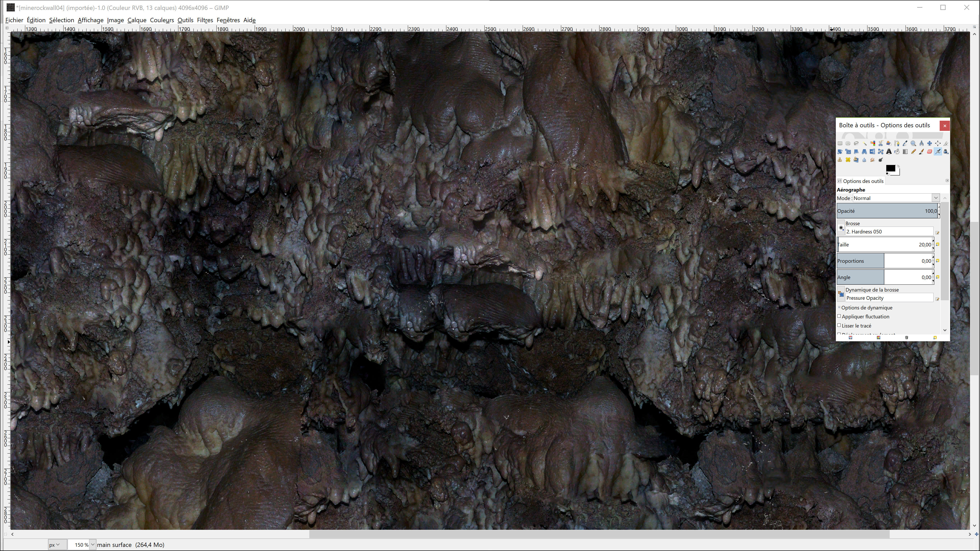Pick the Color Picker eyedropper tool
980x551 pixels.
click(905, 143)
